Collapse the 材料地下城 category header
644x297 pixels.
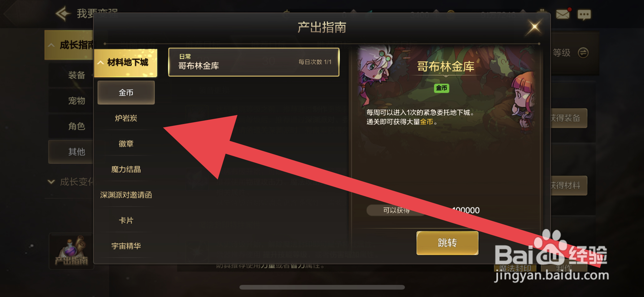126,62
